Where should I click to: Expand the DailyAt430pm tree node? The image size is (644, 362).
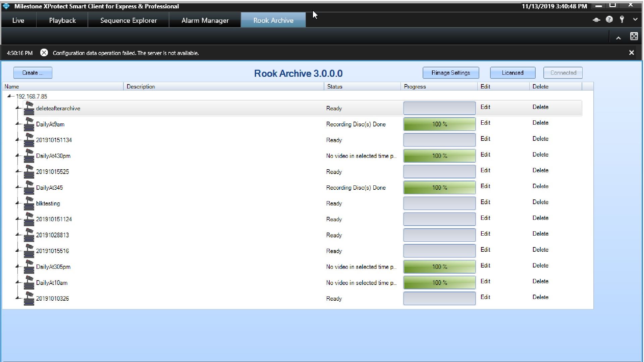click(17, 156)
